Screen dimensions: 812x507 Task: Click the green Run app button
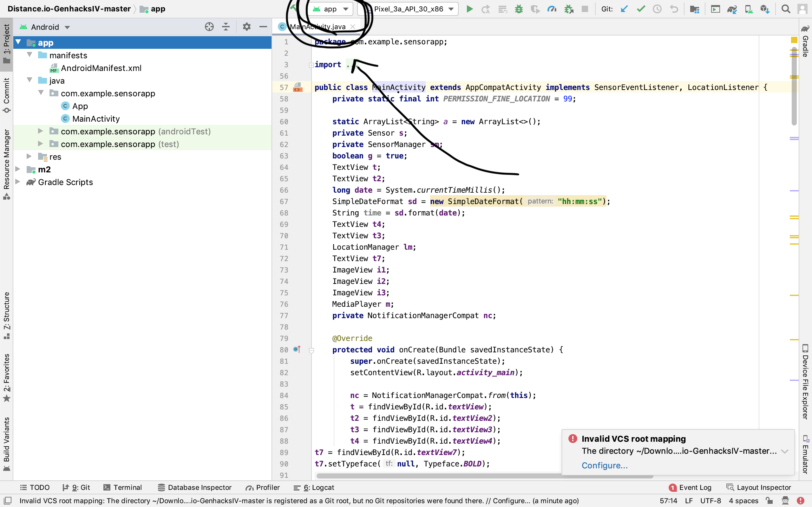[x=469, y=9]
